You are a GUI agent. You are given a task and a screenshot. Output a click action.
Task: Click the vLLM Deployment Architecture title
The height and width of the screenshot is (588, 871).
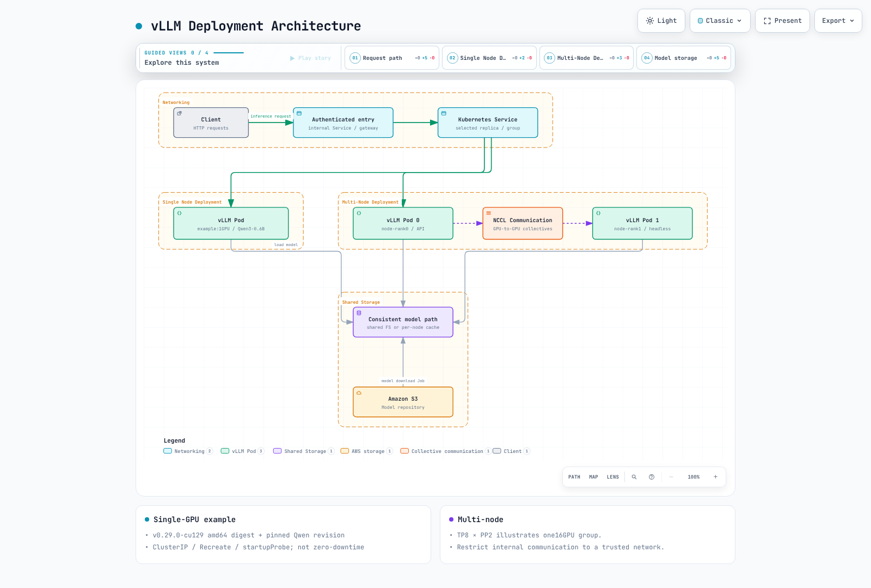(256, 26)
